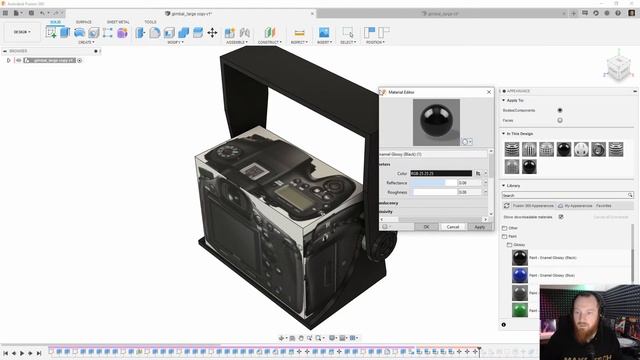Click the ViewCube in the corner

pos(618,67)
